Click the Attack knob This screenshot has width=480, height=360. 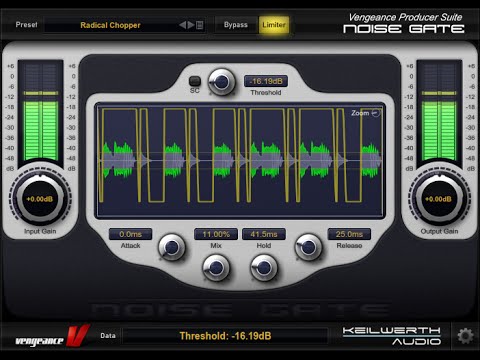[x=172, y=247]
